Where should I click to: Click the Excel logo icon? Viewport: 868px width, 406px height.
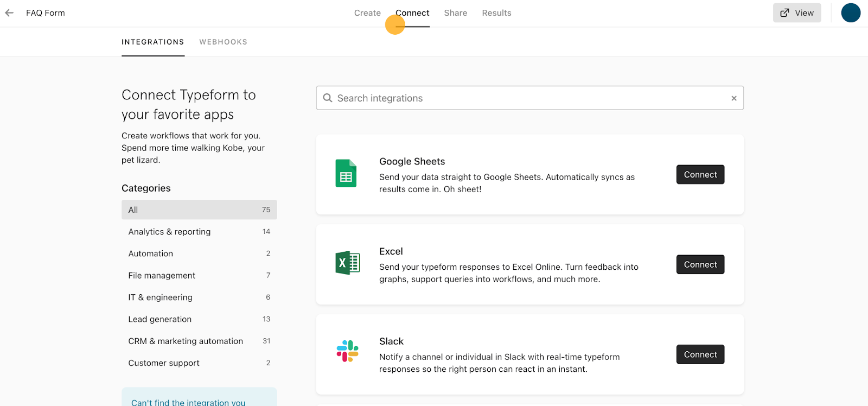[347, 263]
